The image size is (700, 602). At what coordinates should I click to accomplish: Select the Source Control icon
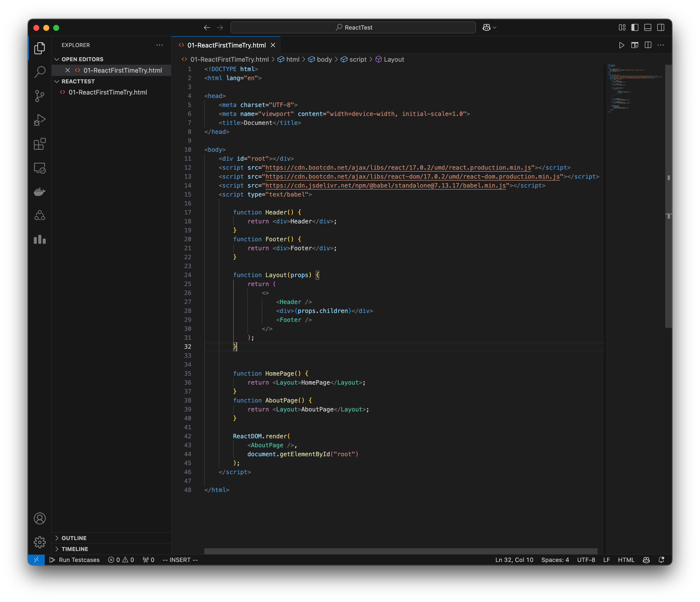point(40,96)
